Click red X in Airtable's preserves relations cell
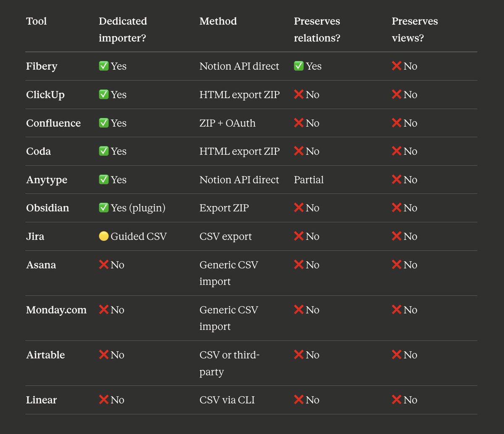 tap(299, 355)
